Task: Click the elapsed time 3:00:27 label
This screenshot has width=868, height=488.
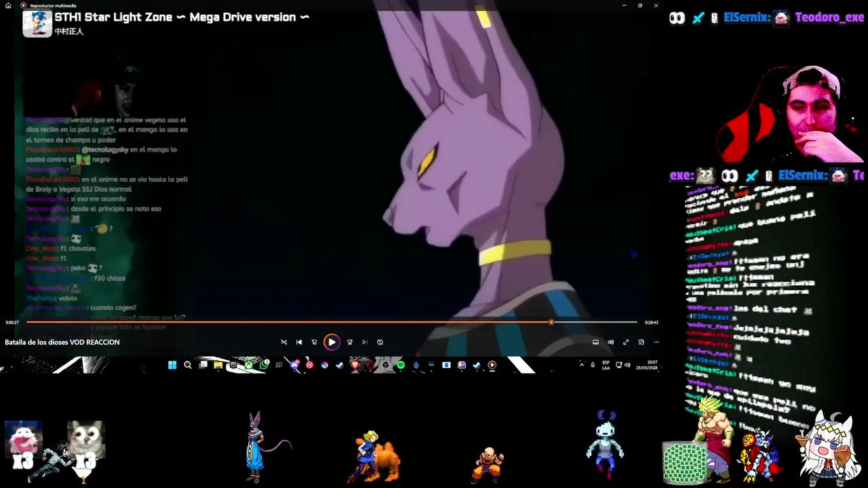Action: click(x=12, y=323)
